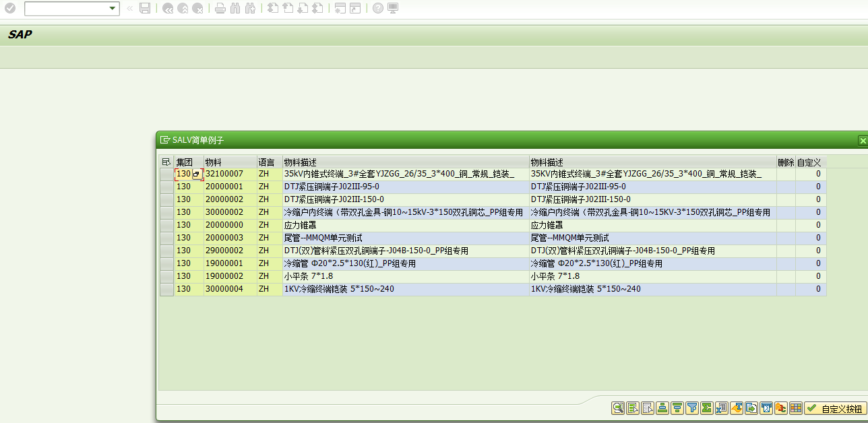Select the row for material 20000001
Image resolution: width=868 pixels, height=423 pixels.
click(x=165, y=186)
